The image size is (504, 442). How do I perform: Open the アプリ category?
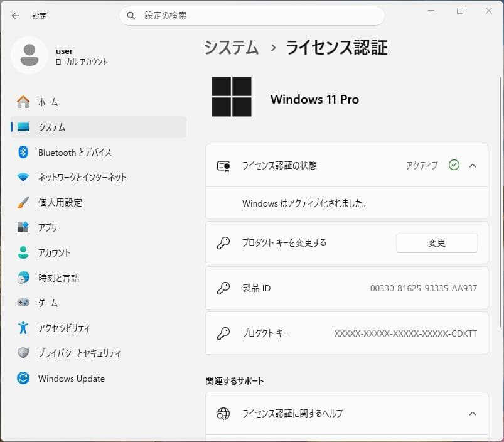99,227
